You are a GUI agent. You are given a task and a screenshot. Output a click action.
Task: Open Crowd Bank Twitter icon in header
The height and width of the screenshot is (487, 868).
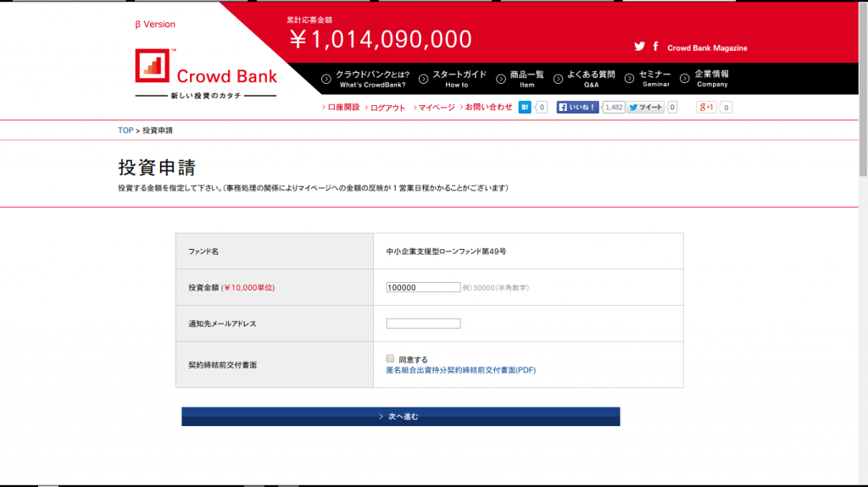coord(639,47)
